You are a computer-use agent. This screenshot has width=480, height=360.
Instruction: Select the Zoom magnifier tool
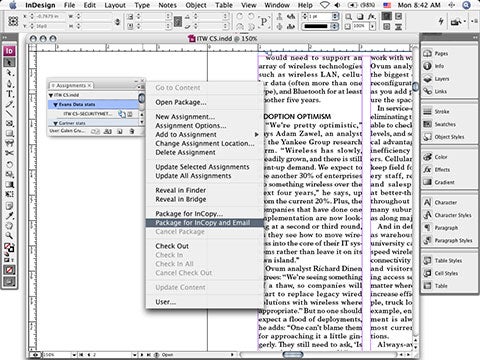(x=9, y=236)
